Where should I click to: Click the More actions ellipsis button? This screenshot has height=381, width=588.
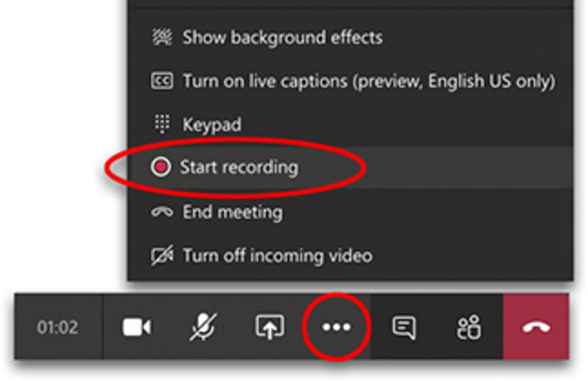point(337,327)
